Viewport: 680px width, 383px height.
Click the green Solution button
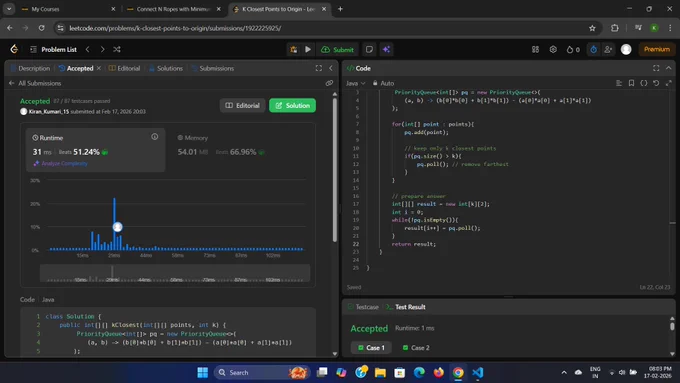(x=292, y=105)
